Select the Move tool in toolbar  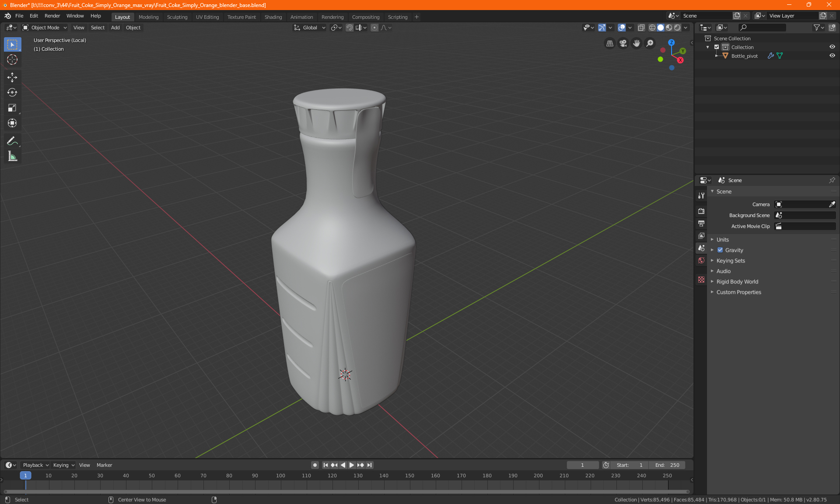(12, 77)
